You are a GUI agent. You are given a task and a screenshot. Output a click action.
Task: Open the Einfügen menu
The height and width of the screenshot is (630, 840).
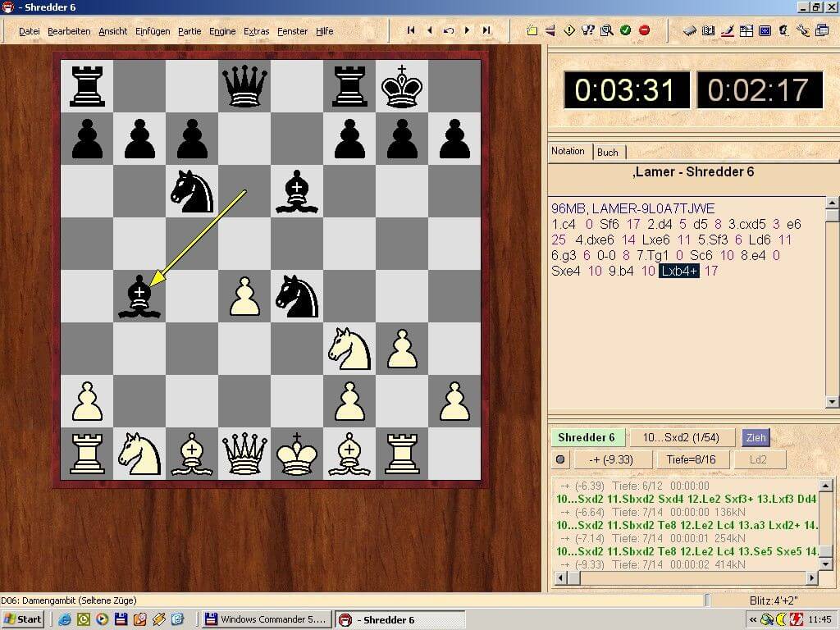(x=153, y=31)
